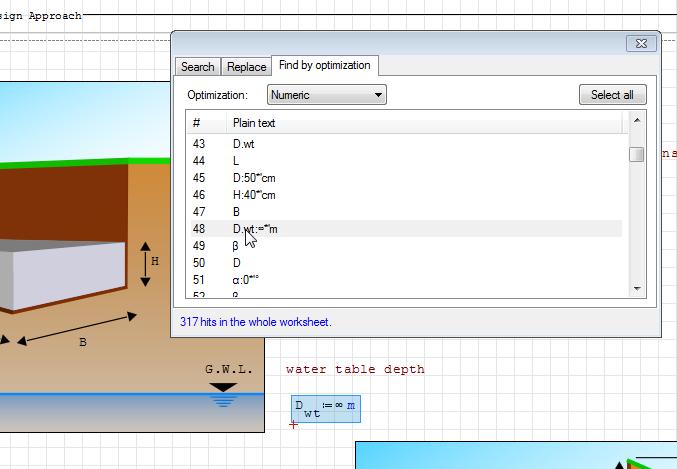Click the results list scroll down arrow
The image size is (677, 469).
click(x=636, y=288)
